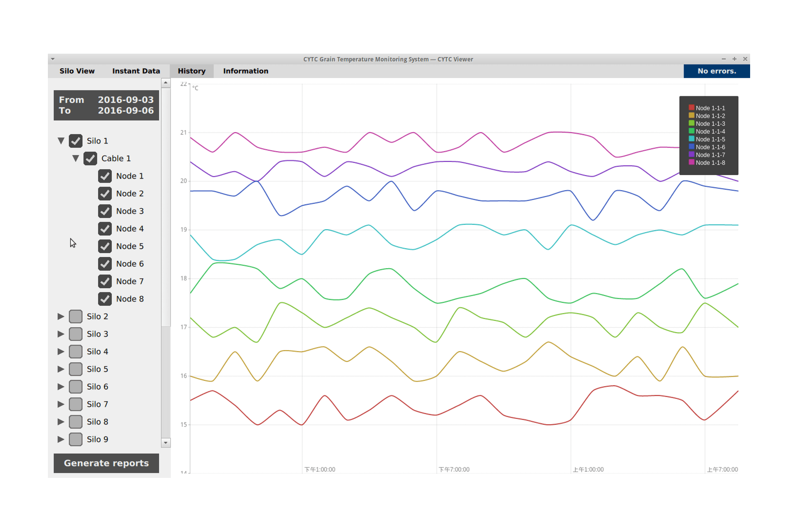Image resolution: width=798 pixels, height=532 pixels.
Task: Expand the Silo 3 tree arrow
Action: [x=61, y=334]
